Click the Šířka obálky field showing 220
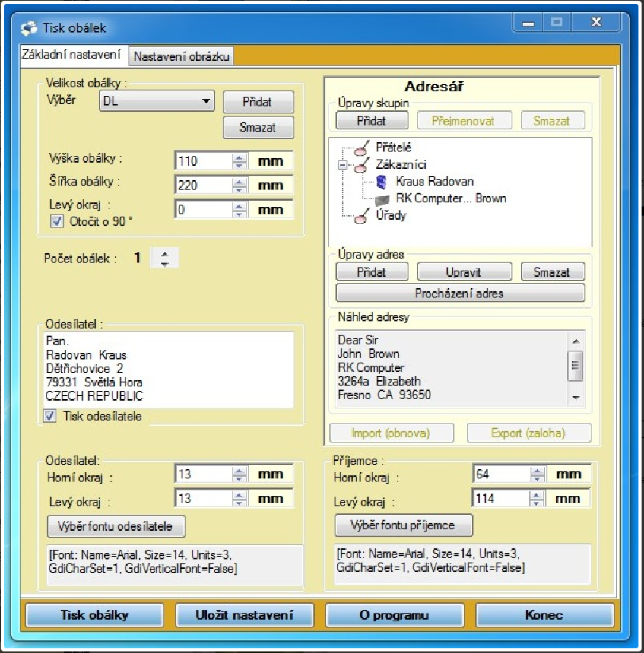This screenshot has height=653, width=644. (204, 186)
